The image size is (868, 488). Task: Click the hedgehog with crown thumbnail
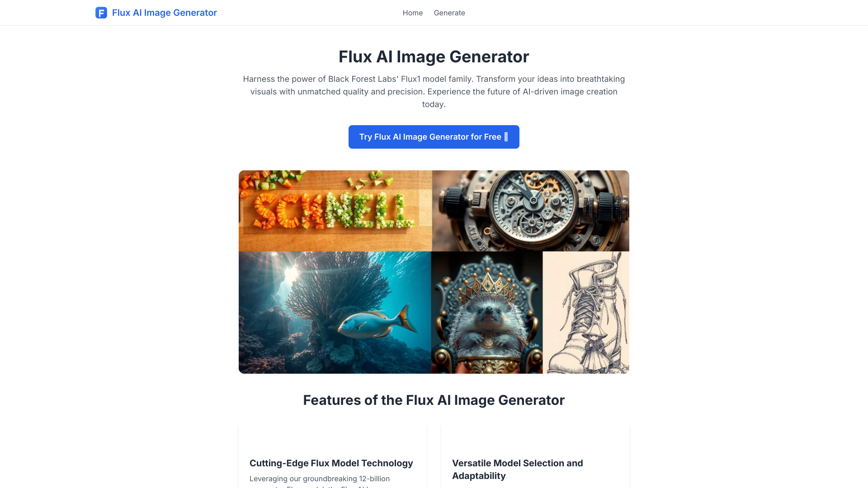[486, 313]
